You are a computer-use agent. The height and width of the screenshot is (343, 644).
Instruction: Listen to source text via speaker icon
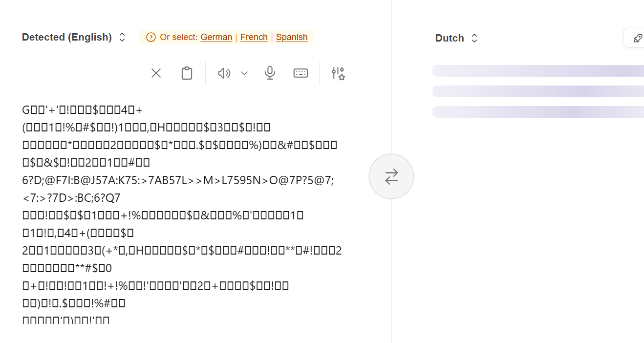tap(224, 73)
